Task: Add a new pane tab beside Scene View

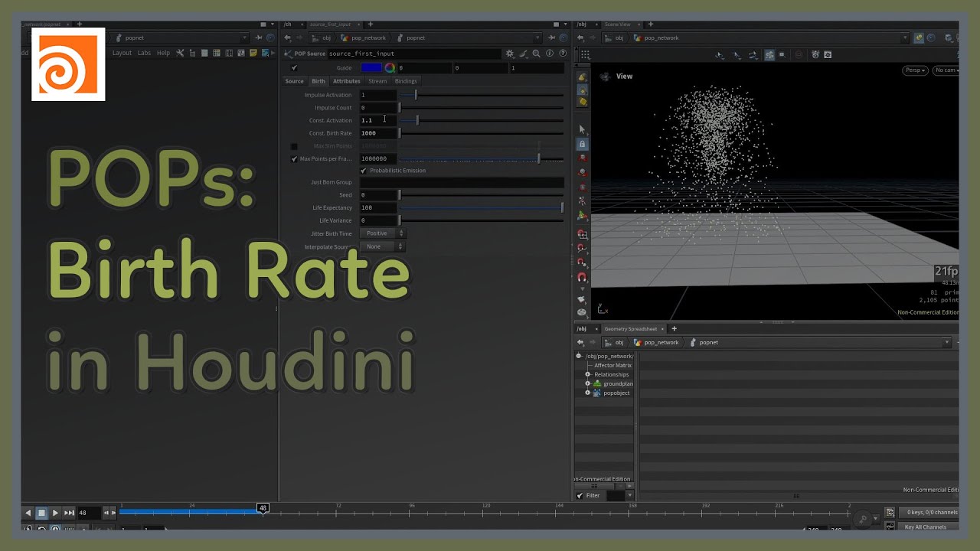Action: point(651,24)
